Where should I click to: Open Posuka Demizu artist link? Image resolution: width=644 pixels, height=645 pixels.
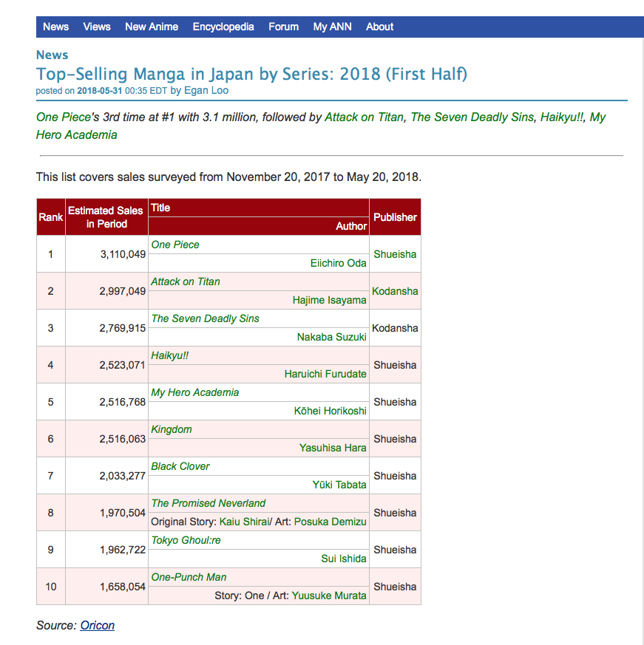click(331, 522)
